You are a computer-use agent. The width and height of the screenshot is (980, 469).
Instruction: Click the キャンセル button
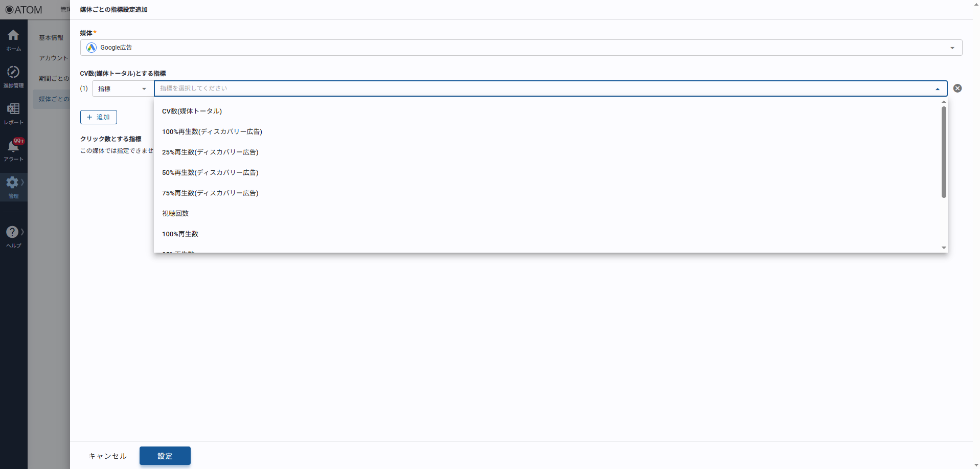[x=107, y=456]
